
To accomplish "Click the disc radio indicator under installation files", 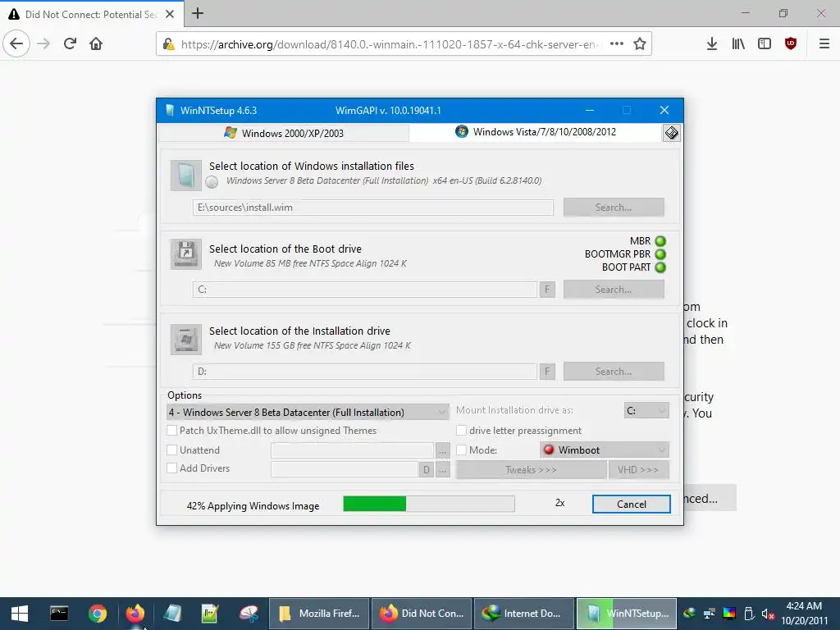I will [x=212, y=181].
